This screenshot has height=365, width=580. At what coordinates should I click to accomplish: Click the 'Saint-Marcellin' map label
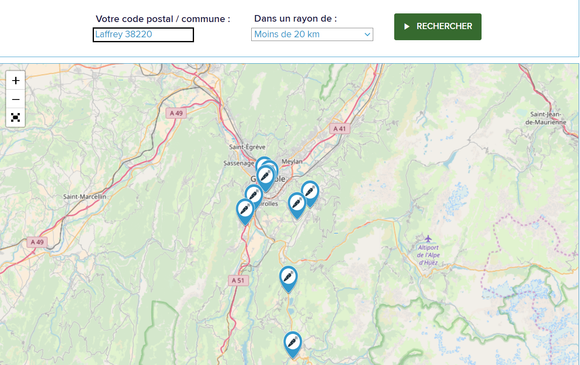click(85, 197)
